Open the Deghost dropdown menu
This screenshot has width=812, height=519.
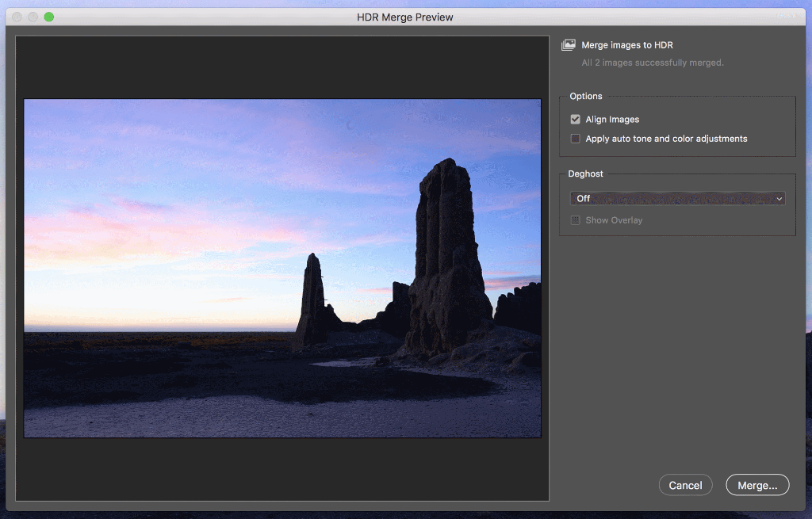click(677, 198)
